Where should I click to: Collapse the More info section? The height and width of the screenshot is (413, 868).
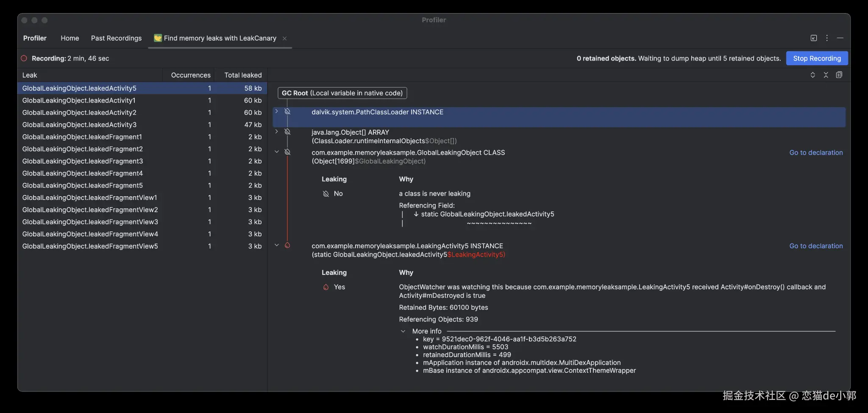point(403,331)
